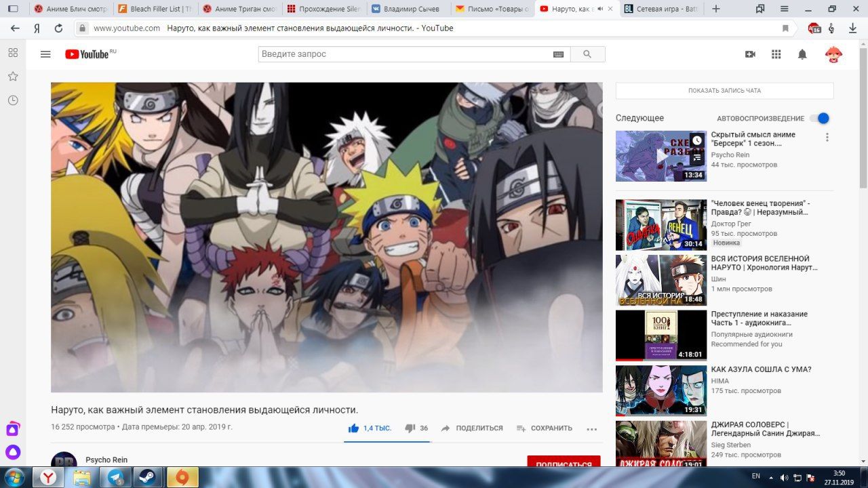Image resolution: width=868 pixels, height=488 pixels.
Task: Open the account avatar menu
Action: [833, 54]
